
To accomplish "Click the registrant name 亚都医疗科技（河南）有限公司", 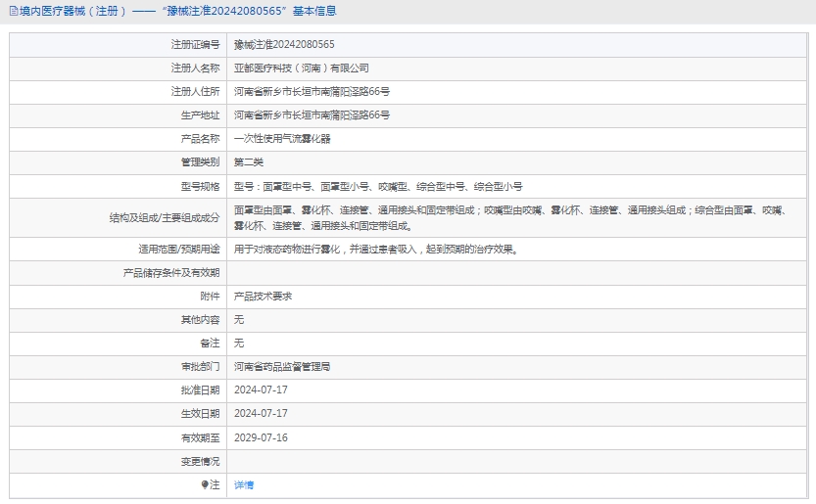I will (302, 69).
